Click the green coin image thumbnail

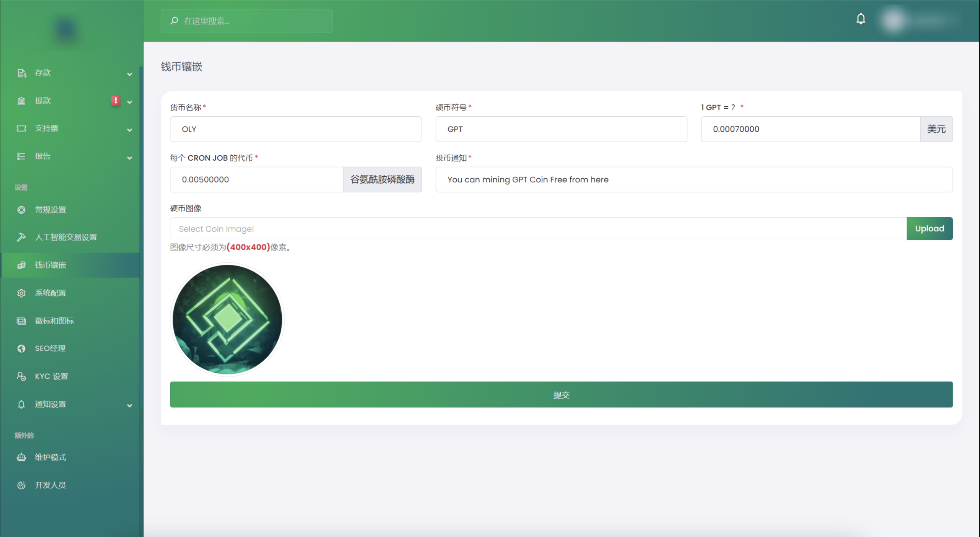pyautogui.click(x=227, y=319)
